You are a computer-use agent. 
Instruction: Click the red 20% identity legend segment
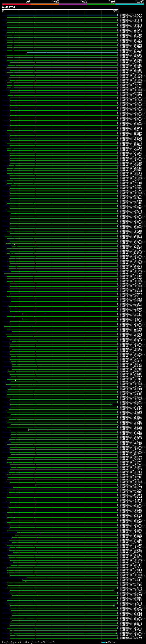16,4
